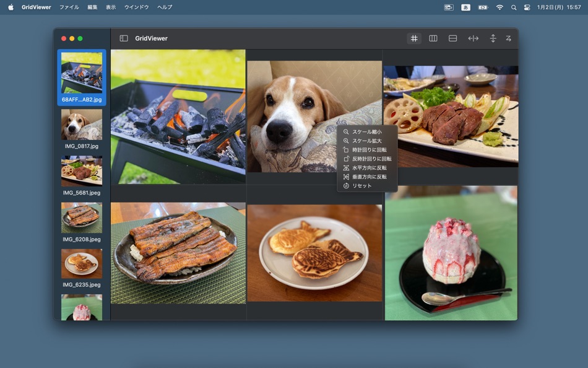This screenshot has height=368, width=588.
Task: Open the 表示 menu
Action: coord(111,7)
